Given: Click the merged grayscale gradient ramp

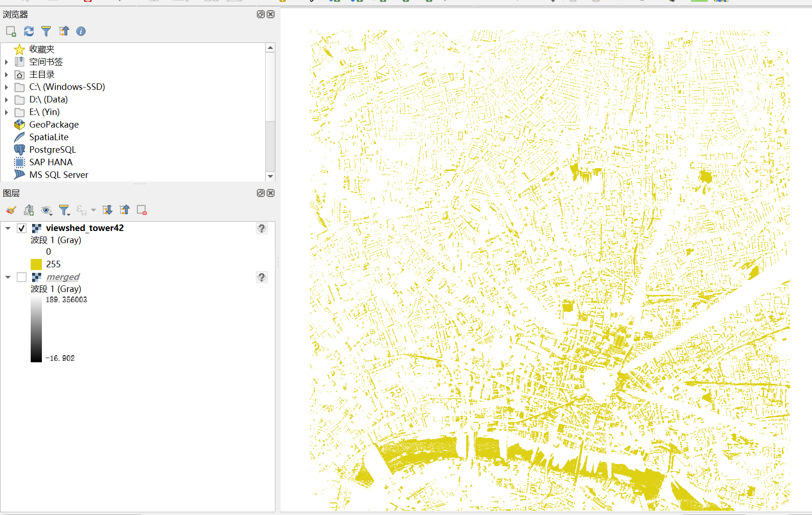Looking at the screenshot, I should click(36, 329).
